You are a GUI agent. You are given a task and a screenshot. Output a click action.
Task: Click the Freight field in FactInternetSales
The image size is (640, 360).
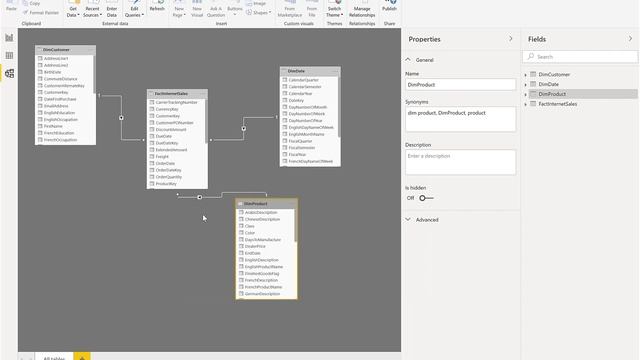pos(162,156)
